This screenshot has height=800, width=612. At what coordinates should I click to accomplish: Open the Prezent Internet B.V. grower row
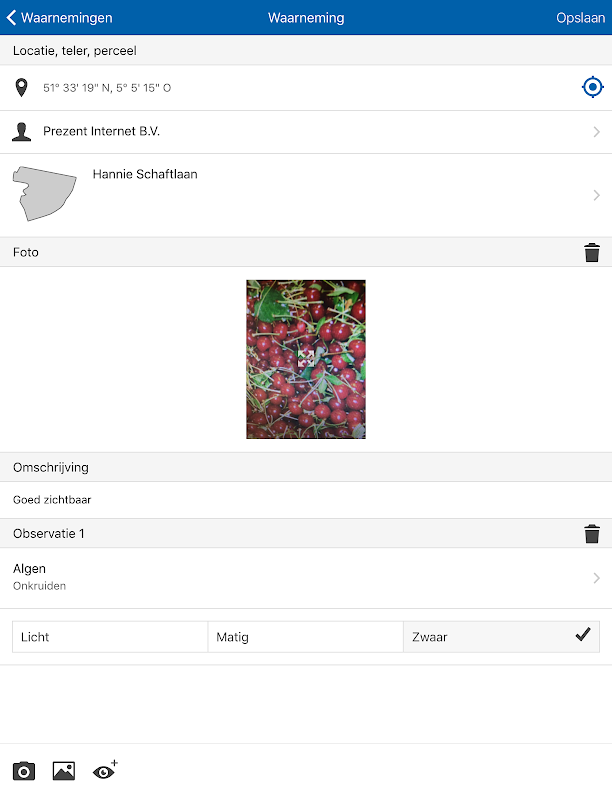(x=306, y=132)
